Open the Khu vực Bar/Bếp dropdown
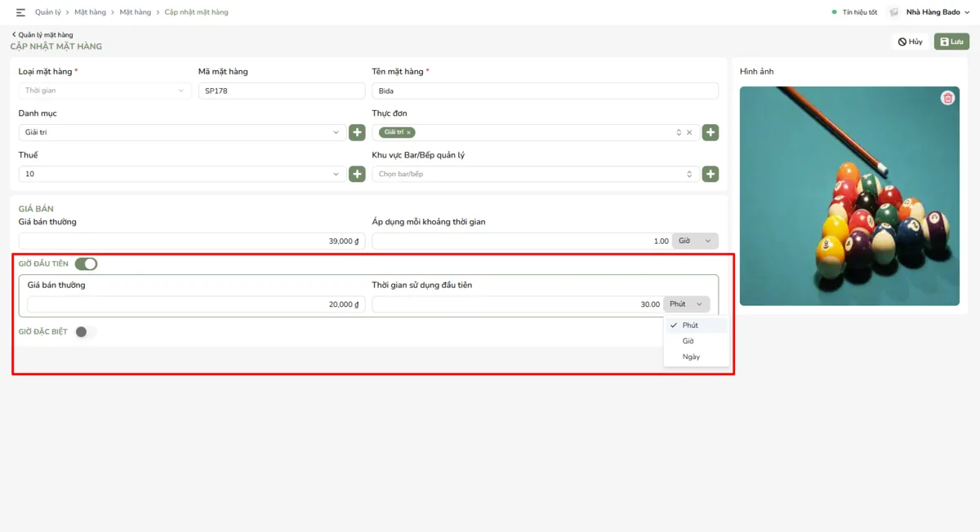This screenshot has height=532, width=980. click(x=536, y=174)
